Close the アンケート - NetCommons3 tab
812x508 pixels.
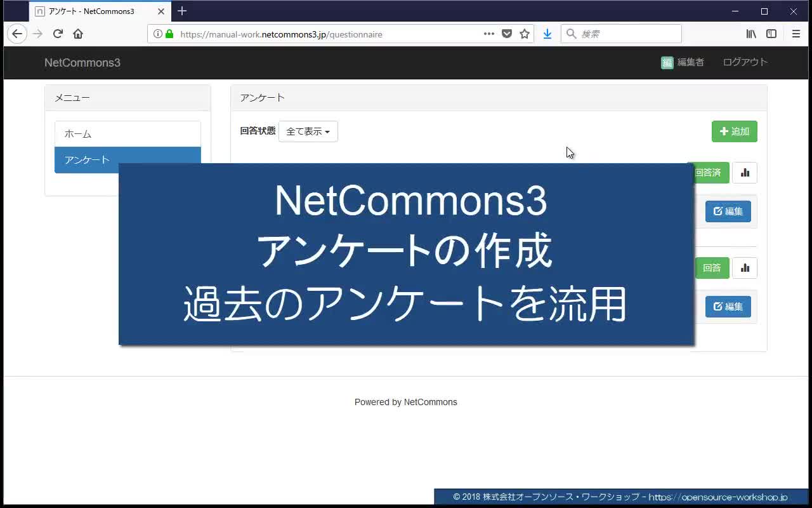161,11
